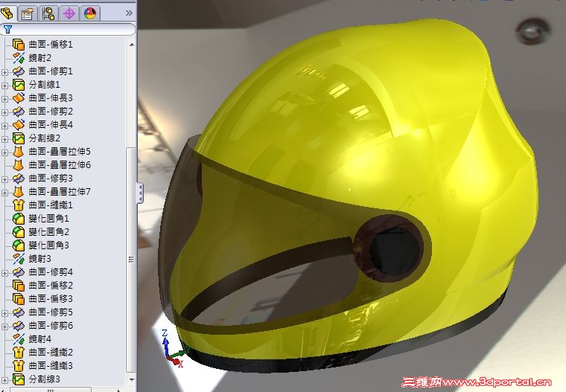Open the DimXpertManager tab
This screenshot has height=392, width=566.
point(69,13)
